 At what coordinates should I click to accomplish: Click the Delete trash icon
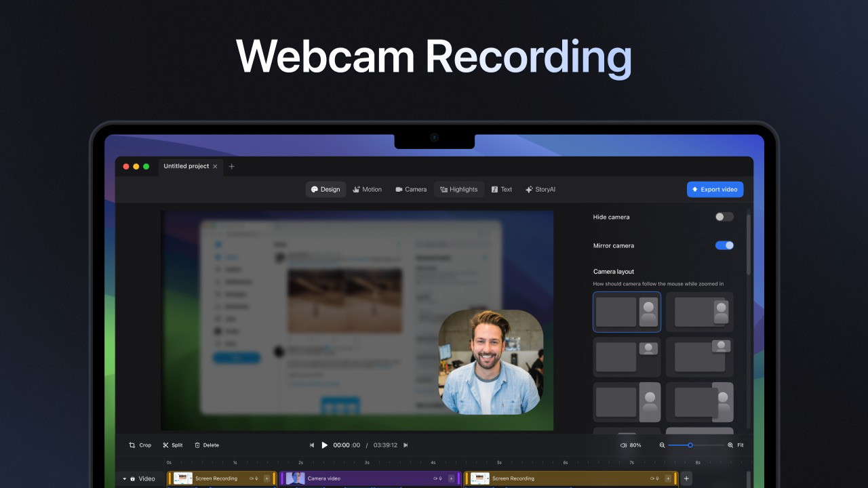coord(197,445)
